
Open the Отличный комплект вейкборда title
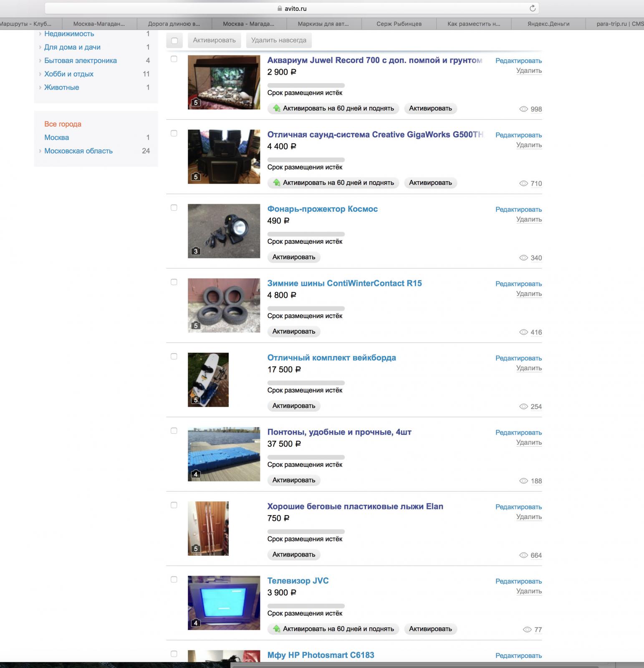(x=332, y=358)
